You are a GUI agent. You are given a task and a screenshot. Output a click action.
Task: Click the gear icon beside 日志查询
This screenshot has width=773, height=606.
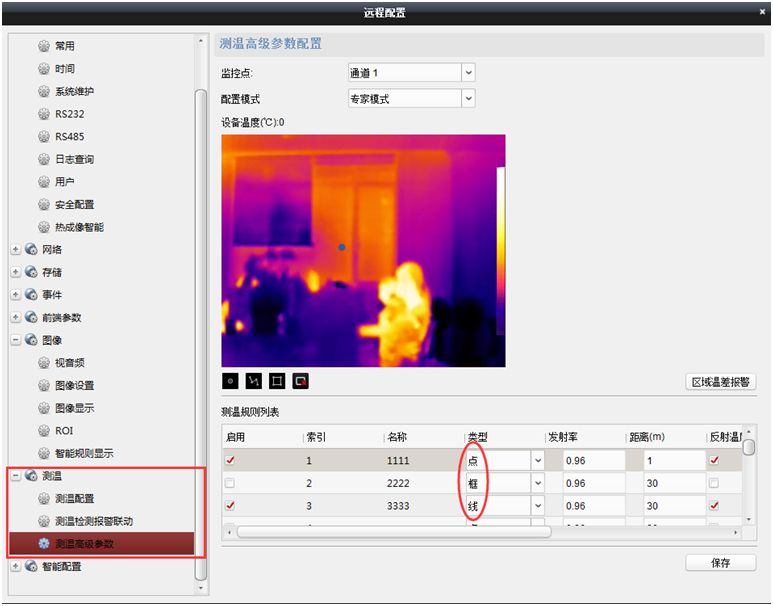tap(43, 159)
